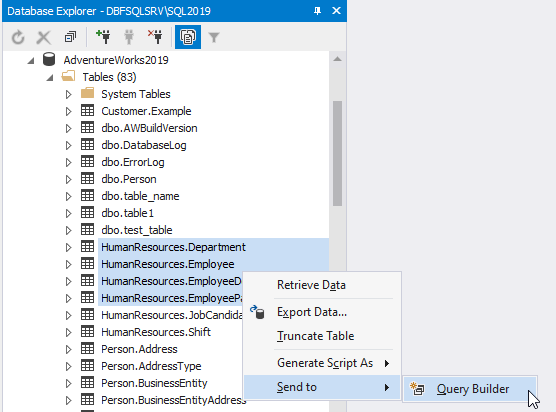
Task: Collapse the Tables (83) node
Action: [50, 78]
